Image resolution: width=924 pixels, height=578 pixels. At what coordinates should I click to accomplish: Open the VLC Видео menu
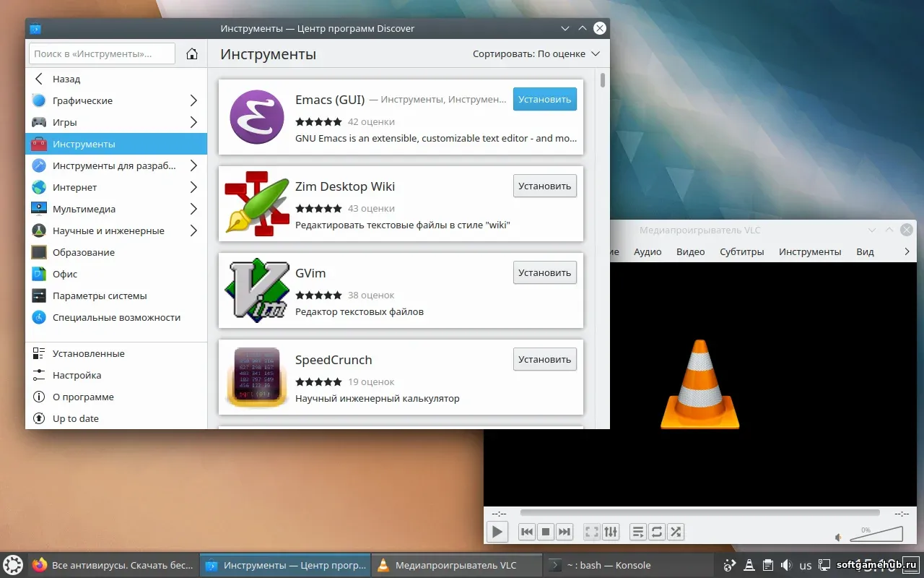pyautogui.click(x=690, y=251)
